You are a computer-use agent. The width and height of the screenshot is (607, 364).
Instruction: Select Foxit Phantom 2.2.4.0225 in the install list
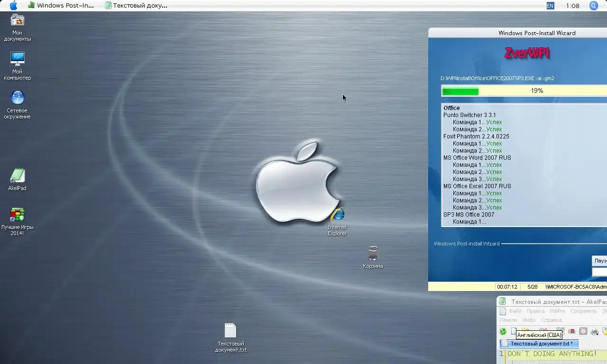tap(476, 136)
